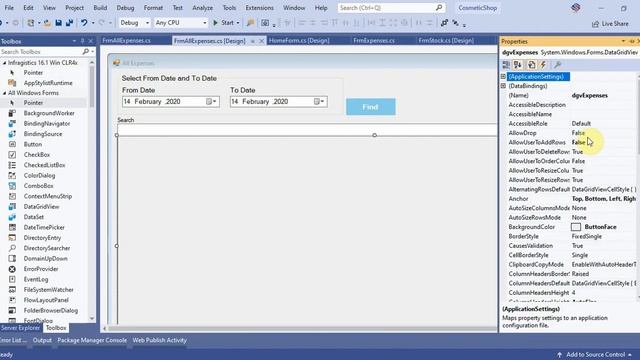Expand the (DataBindings) property node
Image resolution: width=640 pixels, height=360 pixels.
(x=503, y=86)
